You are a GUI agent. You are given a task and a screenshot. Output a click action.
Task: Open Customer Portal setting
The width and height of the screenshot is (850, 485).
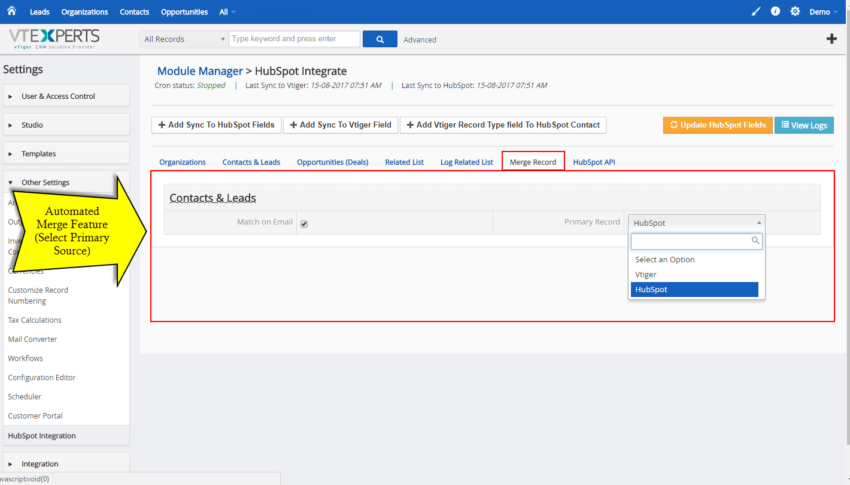coord(35,416)
